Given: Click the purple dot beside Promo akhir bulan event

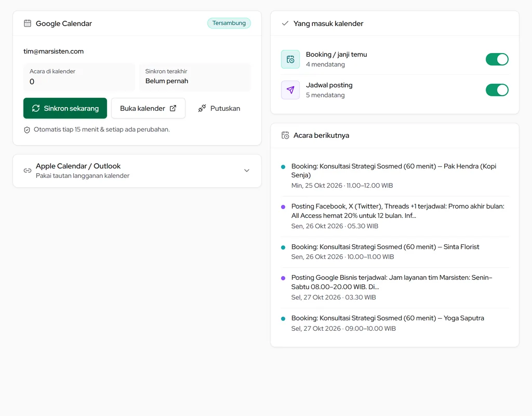Looking at the screenshot, I should click(x=283, y=207).
